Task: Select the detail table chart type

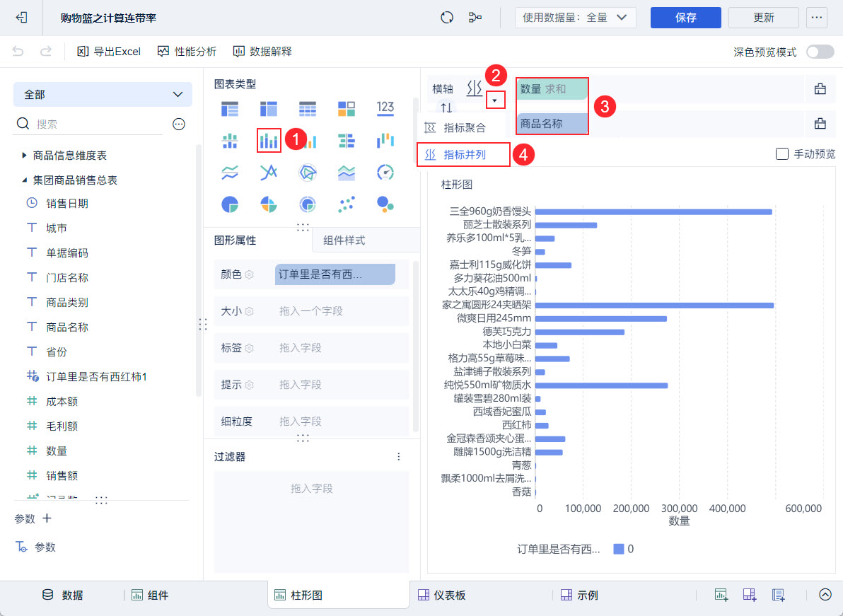Action: (x=308, y=109)
